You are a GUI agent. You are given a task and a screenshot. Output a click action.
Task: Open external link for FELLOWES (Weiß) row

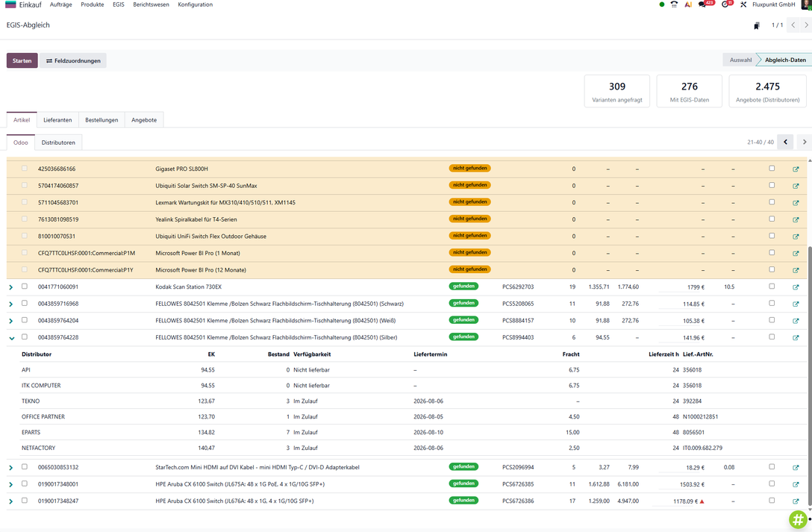(796, 320)
